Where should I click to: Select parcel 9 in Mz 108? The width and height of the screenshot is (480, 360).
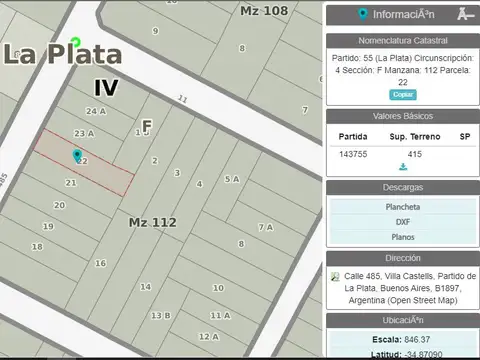pos(155,31)
